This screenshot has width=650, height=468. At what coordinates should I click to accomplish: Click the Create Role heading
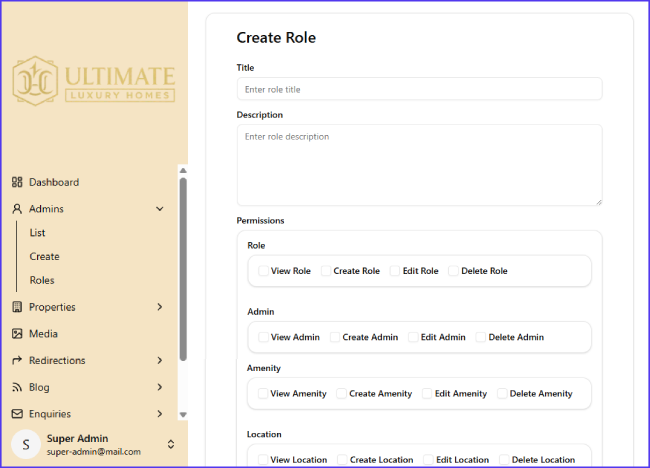pos(276,38)
